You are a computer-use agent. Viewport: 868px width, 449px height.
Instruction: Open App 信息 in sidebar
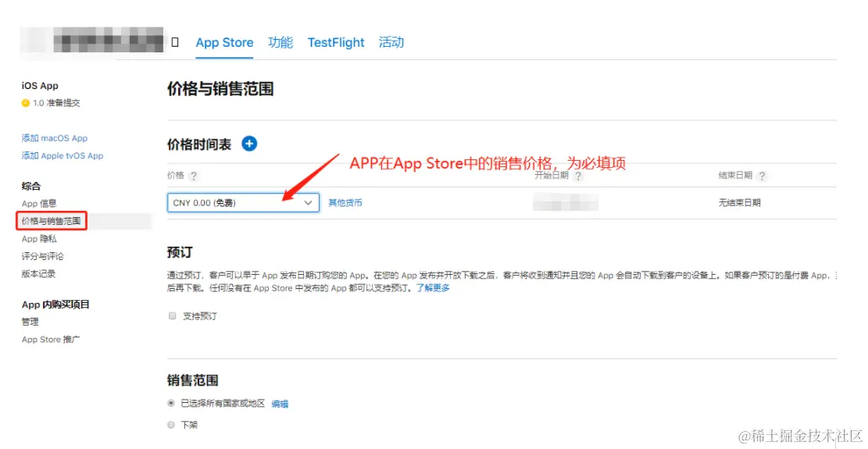pyautogui.click(x=39, y=204)
